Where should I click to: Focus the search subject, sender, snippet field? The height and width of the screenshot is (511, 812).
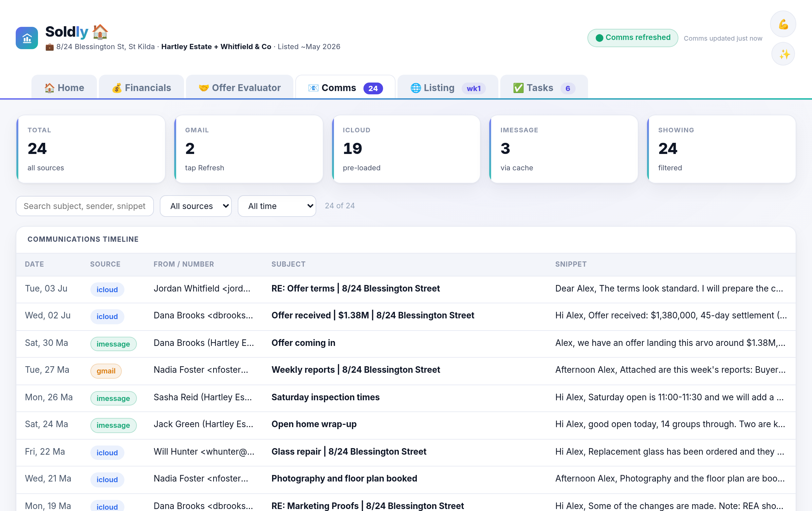(85, 206)
